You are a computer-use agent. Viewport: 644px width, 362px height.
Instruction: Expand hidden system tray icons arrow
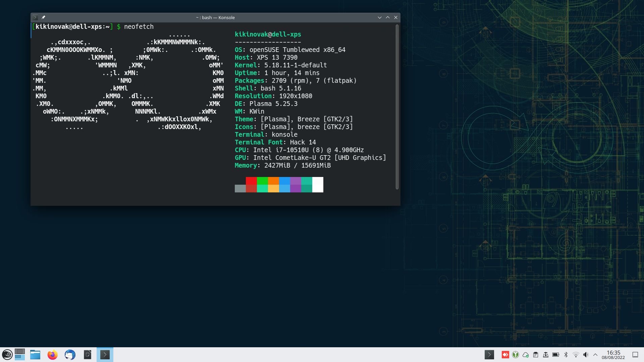pos(595,355)
